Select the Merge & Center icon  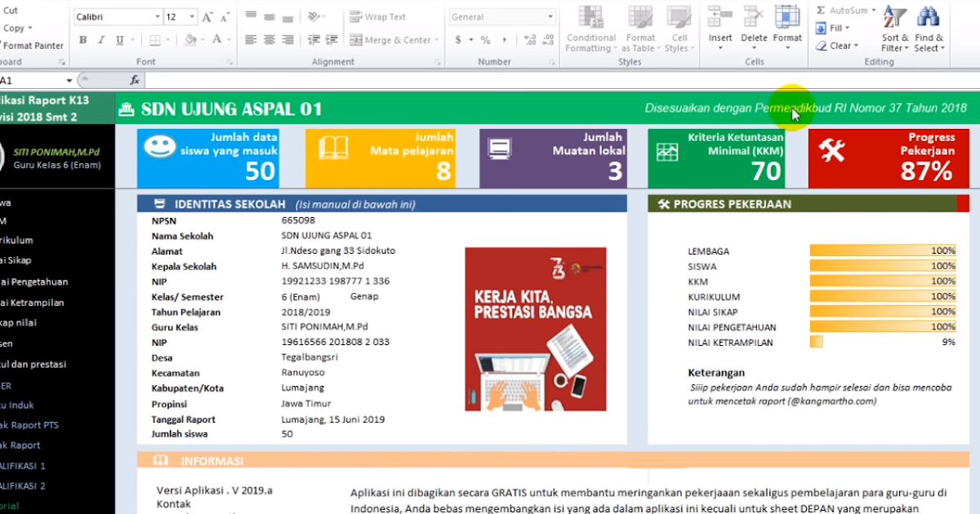coord(356,39)
